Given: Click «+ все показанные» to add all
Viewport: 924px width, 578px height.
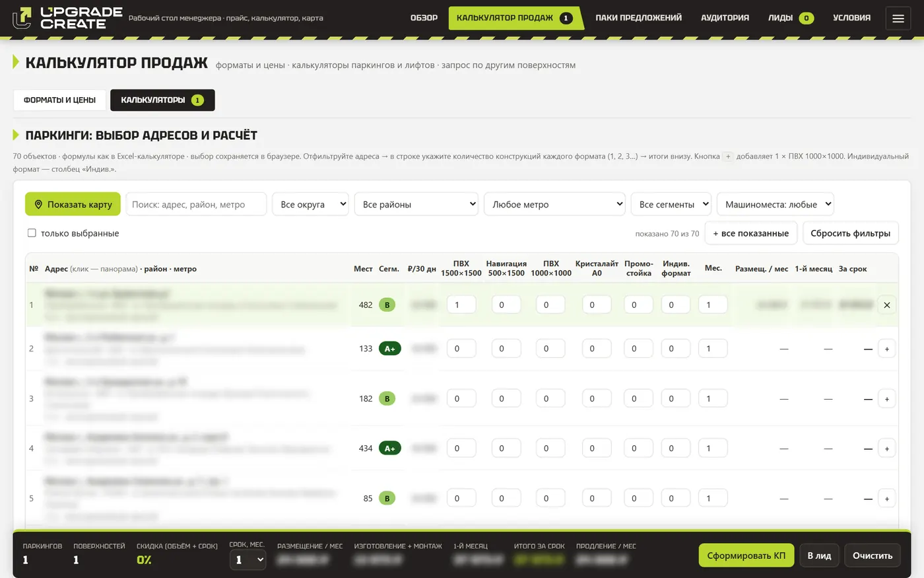Looking at the screenshot, I should [751, 233].
